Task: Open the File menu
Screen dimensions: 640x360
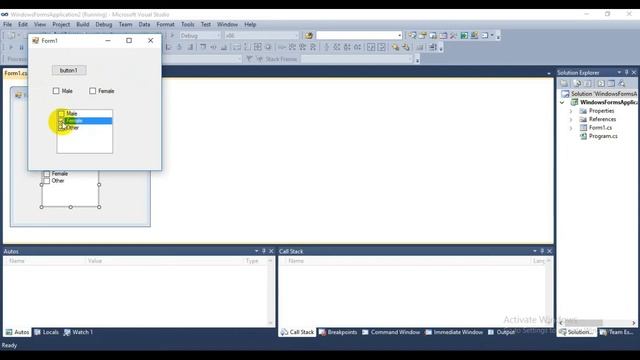Action: coord(7,24)
